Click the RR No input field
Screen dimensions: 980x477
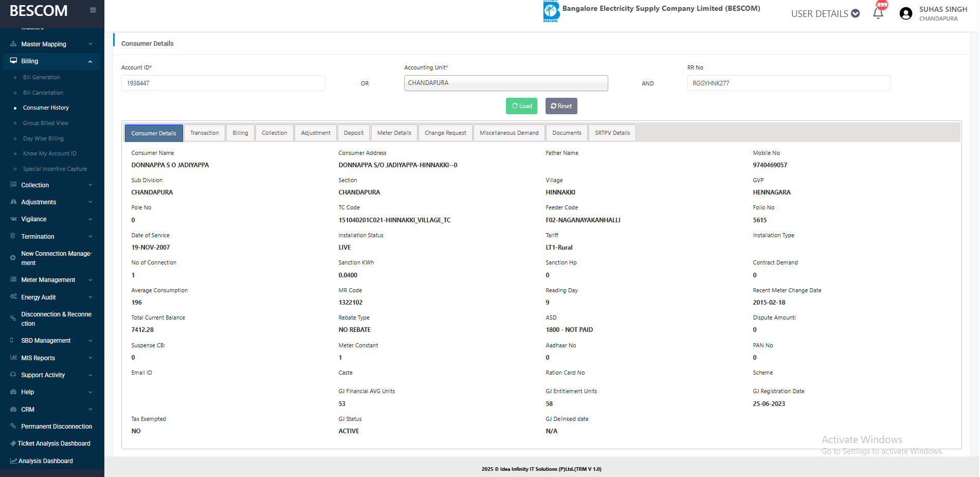[x=789, y=83]
